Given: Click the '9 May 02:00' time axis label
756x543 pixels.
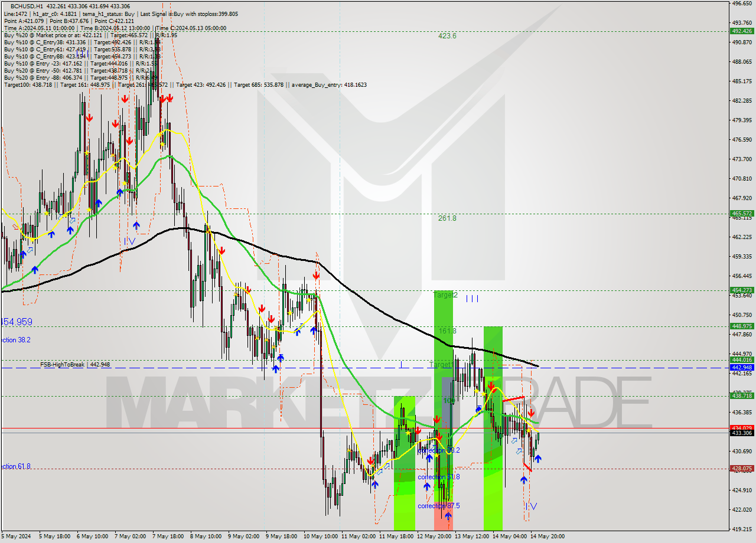Looking at the screenshot, I should point(244,537).
